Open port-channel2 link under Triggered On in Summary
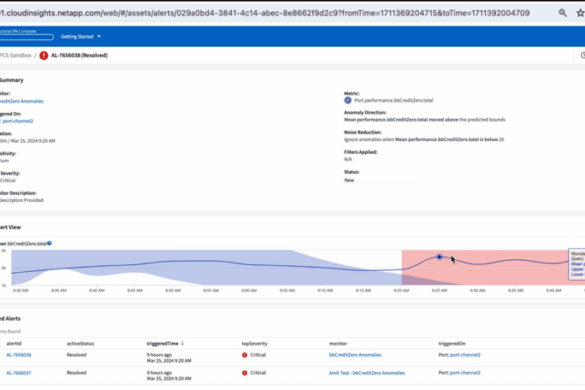 [18, 121]
